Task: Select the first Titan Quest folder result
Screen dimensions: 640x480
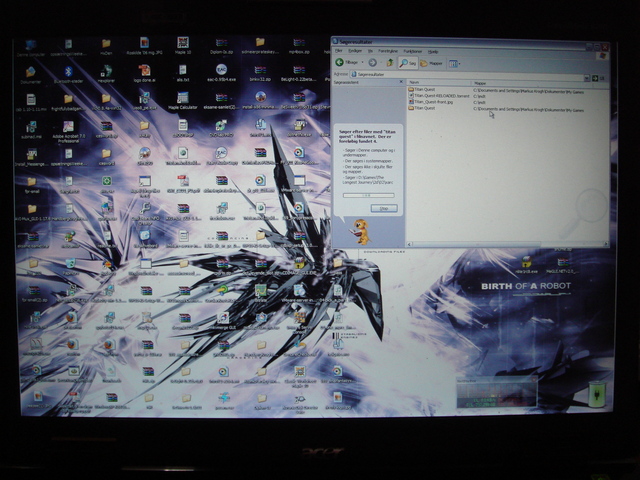Action: [x=421, y=89]
